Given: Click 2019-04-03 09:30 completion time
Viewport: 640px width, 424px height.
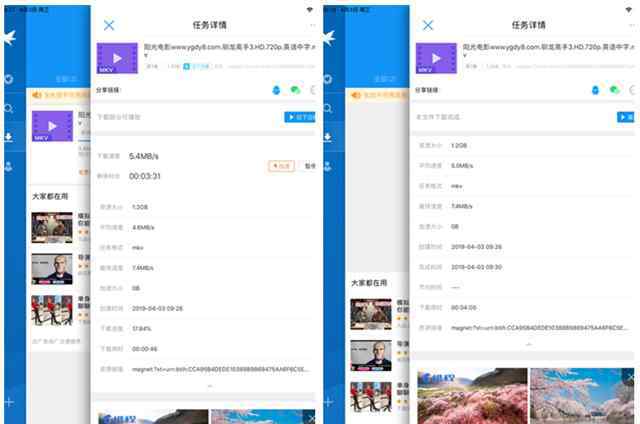Looking at the screenshot, I should click(476, 267).
